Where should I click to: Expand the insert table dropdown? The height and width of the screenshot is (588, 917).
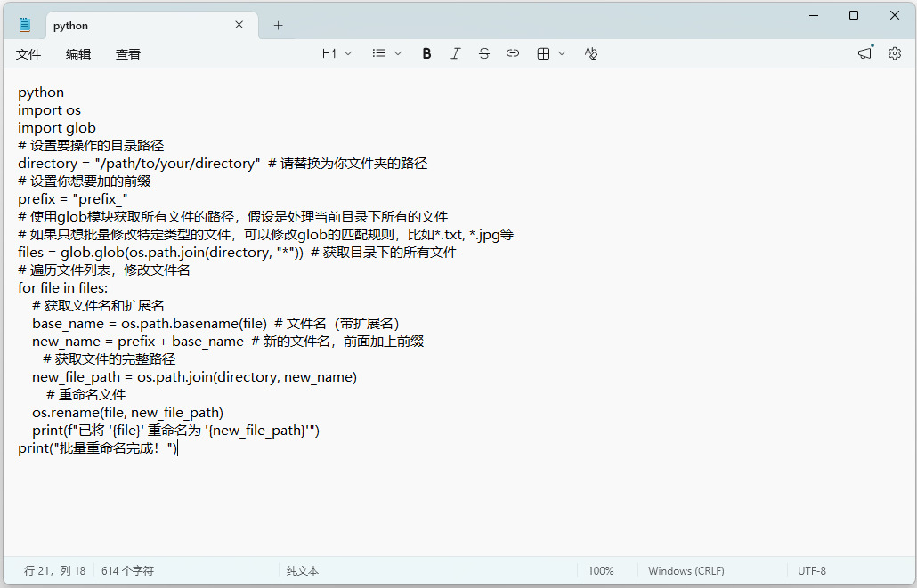coord(551,53)
